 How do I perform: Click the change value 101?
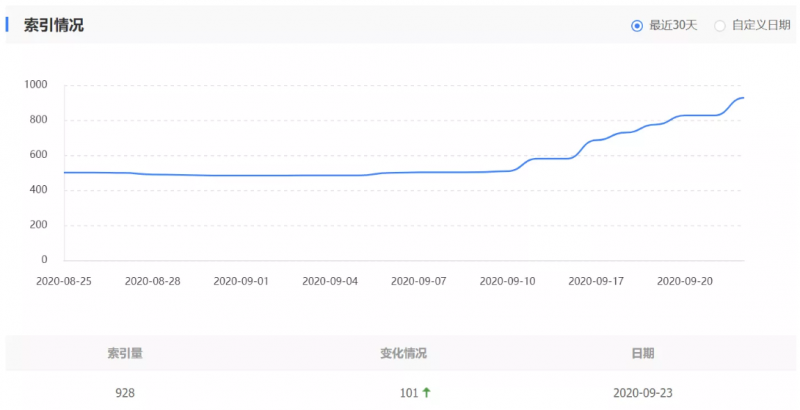click(409, 393)
